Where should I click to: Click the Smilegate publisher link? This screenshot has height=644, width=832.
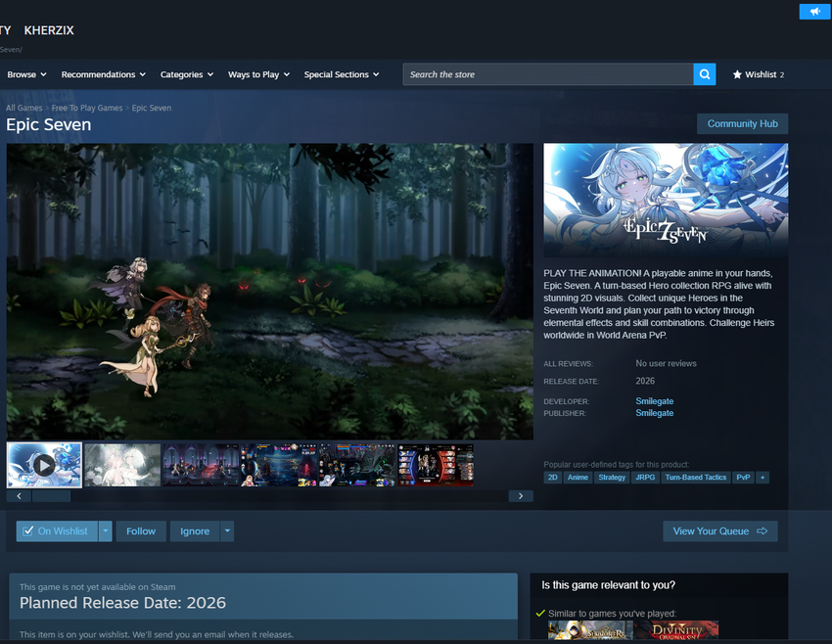(x=654, y=413)
